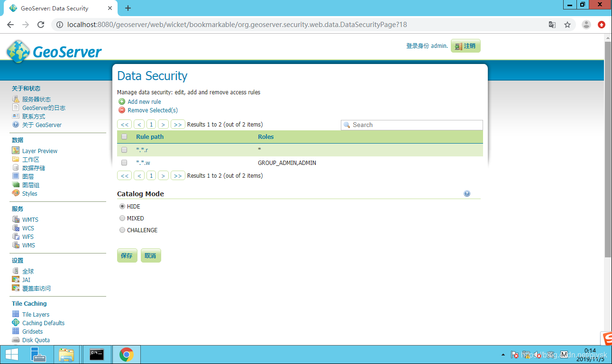Click the Disk Quota drive icon

(16, 340)
